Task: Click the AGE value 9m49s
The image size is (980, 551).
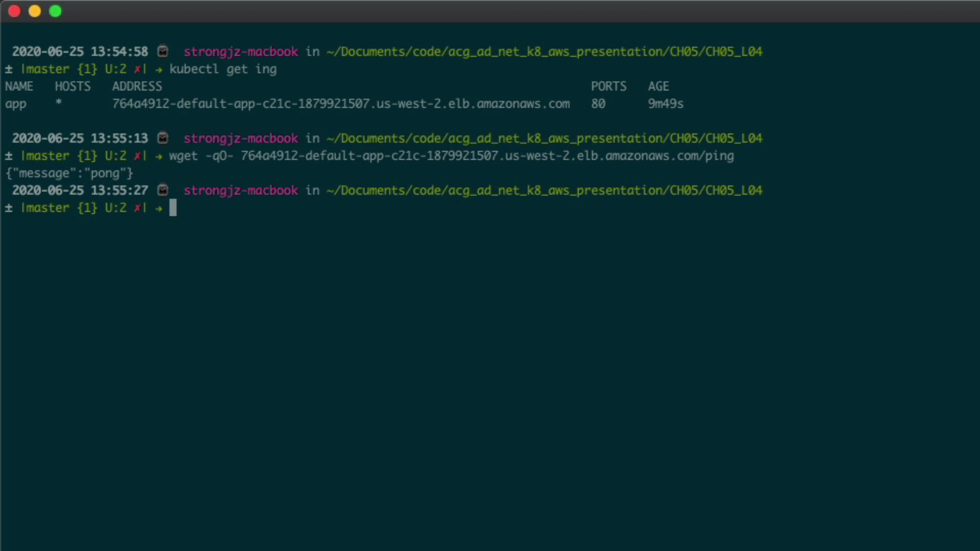Action: [666, 104]
